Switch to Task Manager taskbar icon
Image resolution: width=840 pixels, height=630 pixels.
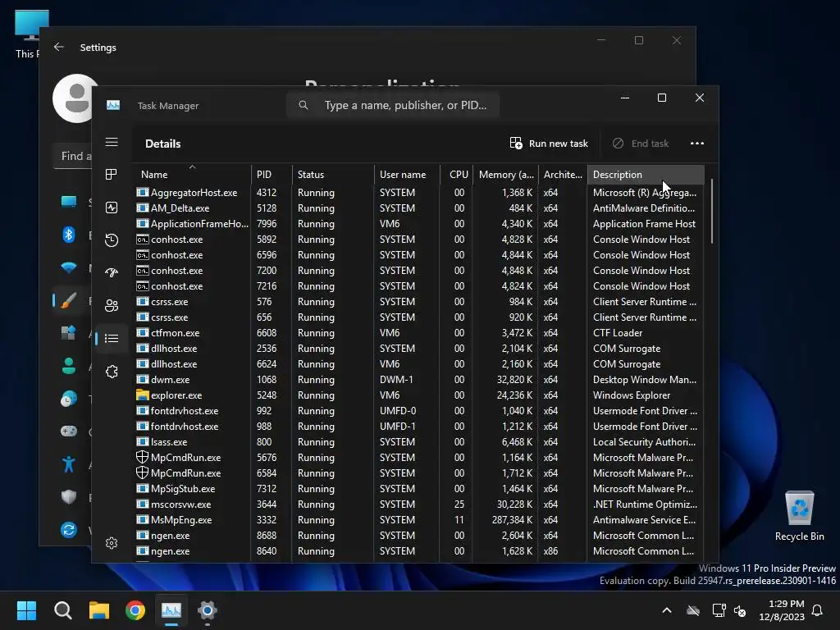(171, 610)
